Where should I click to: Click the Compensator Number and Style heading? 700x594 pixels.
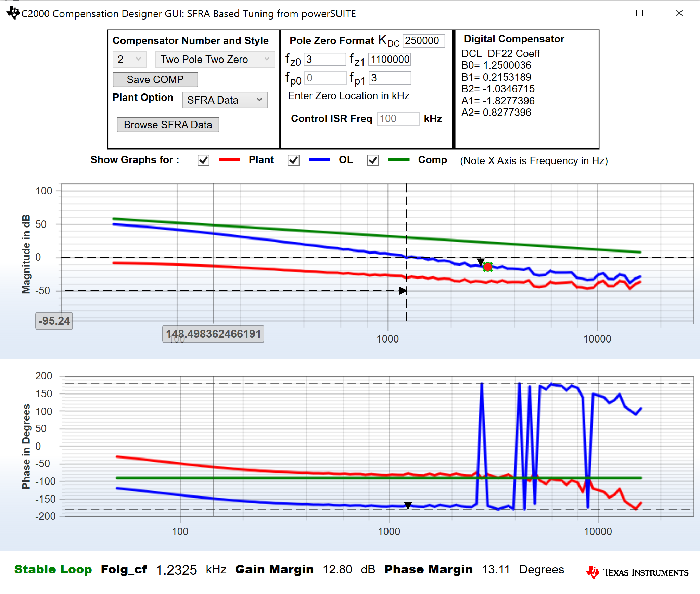click(191, 40)
